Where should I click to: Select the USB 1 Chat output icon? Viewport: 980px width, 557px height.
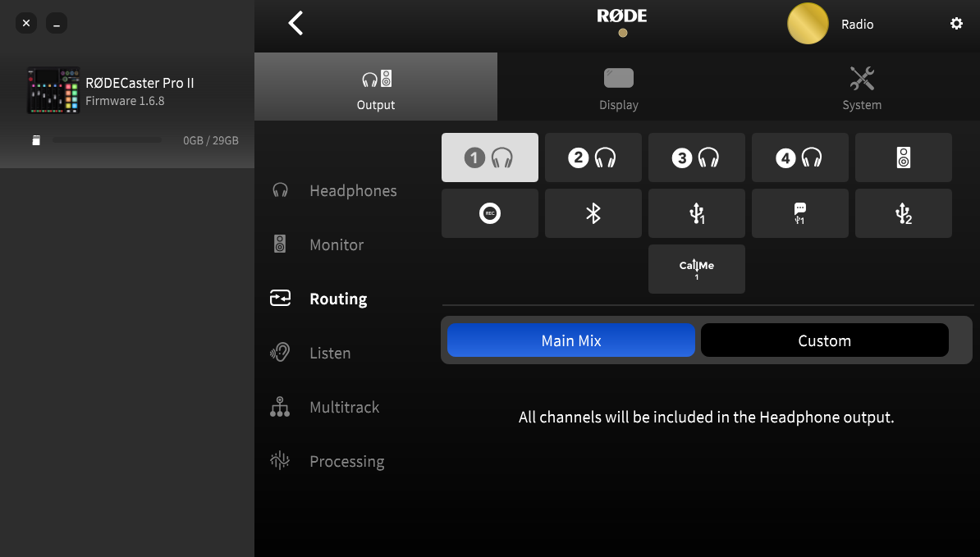799,213
